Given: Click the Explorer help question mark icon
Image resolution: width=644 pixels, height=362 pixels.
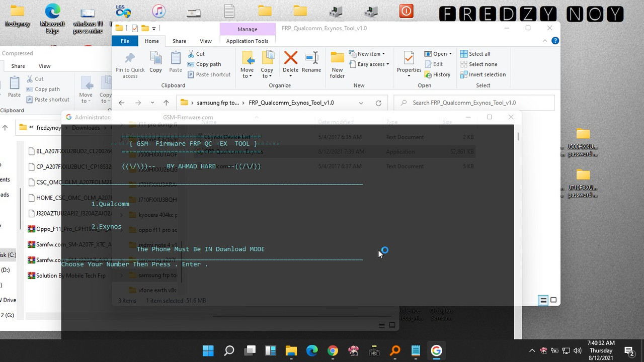Looking at the screenshot, I should coord(554,41).
